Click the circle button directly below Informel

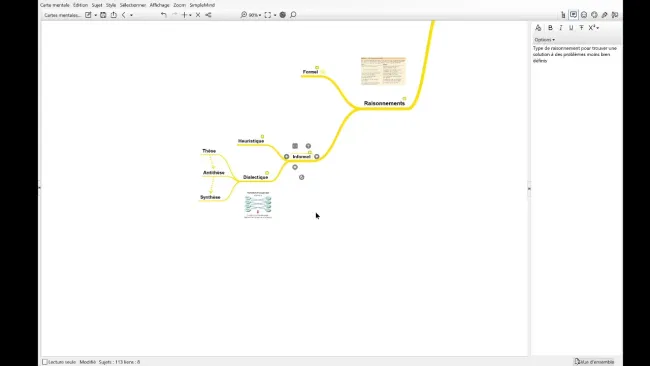point(295,167)
